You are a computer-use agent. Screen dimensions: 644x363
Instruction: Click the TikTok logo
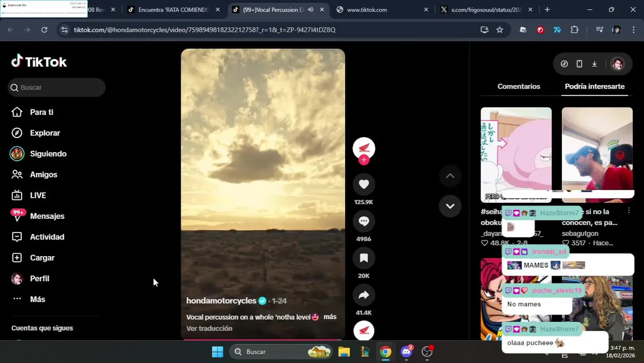coord(39,62)
